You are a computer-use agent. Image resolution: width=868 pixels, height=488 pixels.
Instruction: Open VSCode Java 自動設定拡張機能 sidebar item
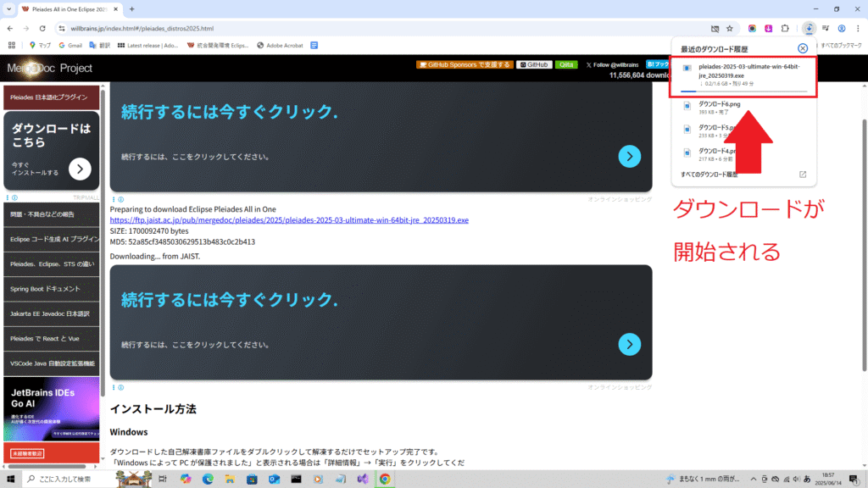pos(52,363)
